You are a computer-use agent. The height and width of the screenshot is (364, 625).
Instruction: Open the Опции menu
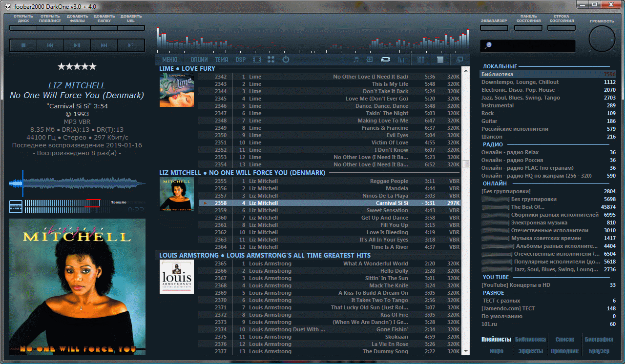coord(199,60)
